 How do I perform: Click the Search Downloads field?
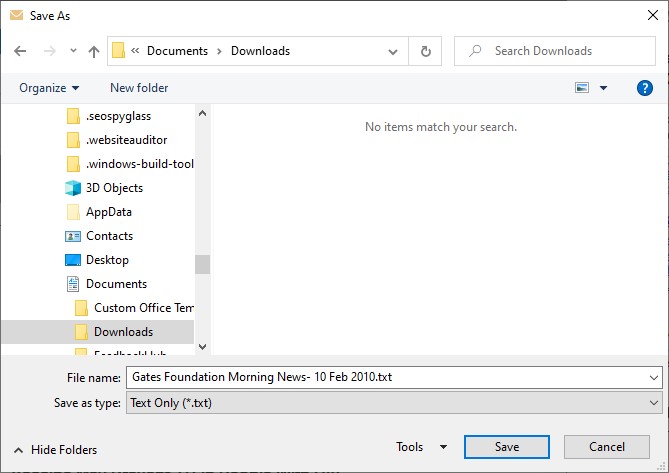click(x=555, y=51)
